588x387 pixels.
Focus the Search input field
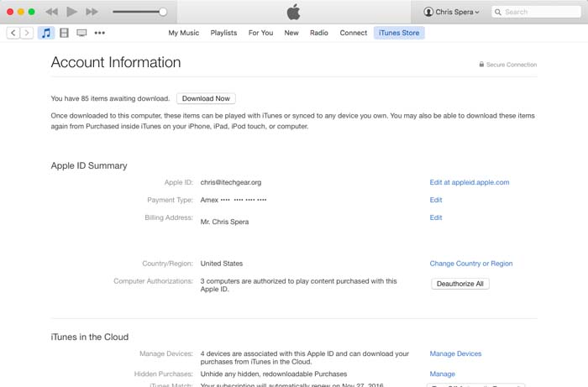click(x=536, y=12)
